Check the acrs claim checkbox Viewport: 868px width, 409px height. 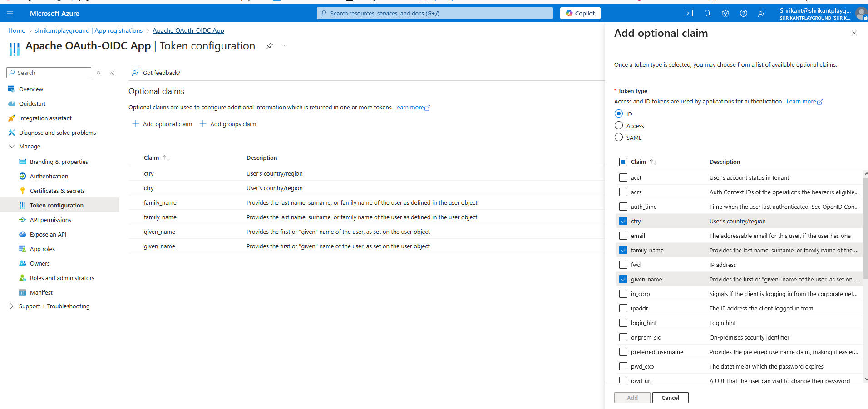623,192
